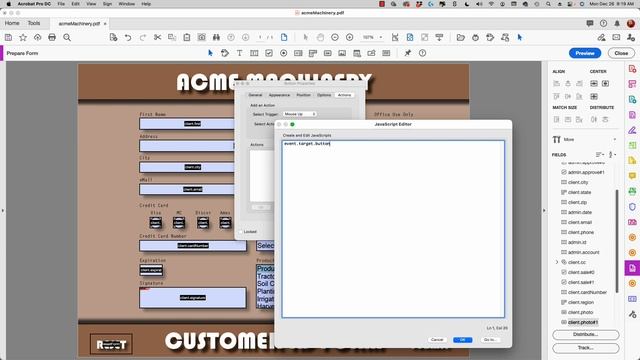Click the blue Preview button

(585, 53)
